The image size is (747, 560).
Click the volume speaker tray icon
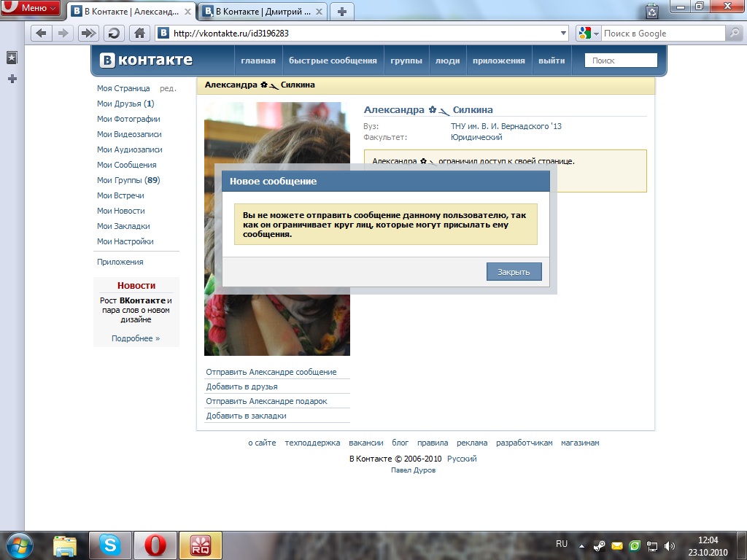coord(669,546)
